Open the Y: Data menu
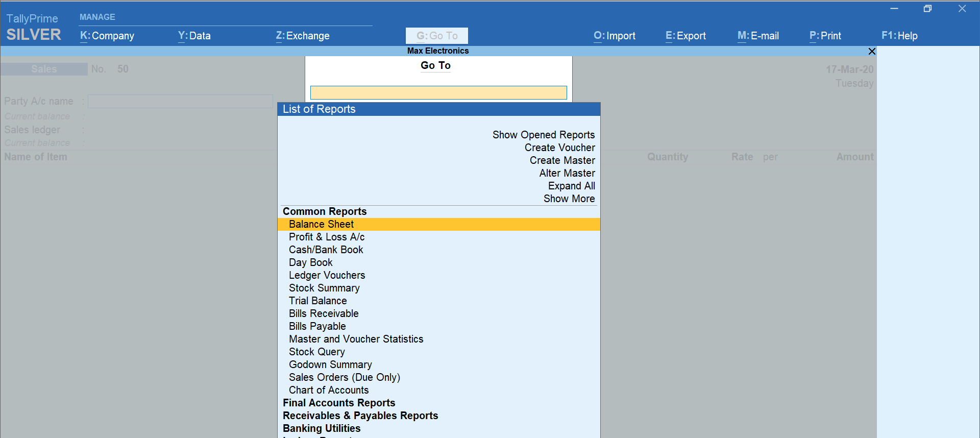 [x=194, y=36]
